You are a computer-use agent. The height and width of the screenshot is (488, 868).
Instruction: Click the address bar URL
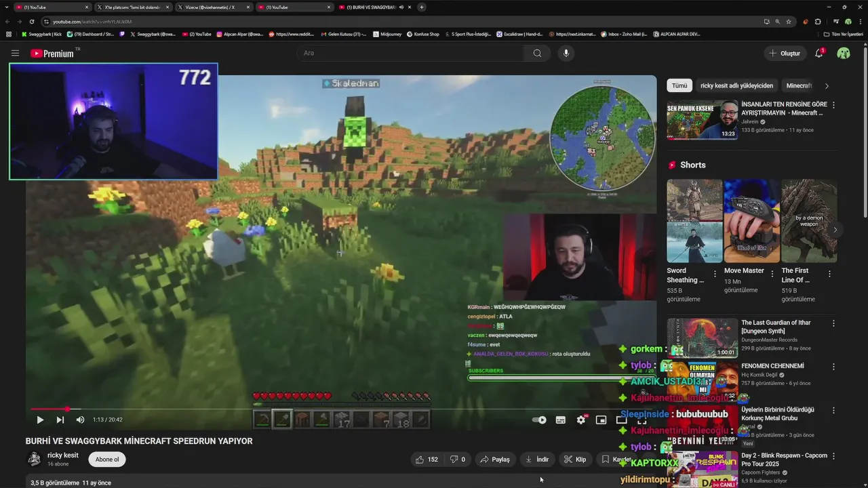tap(92, 22)
